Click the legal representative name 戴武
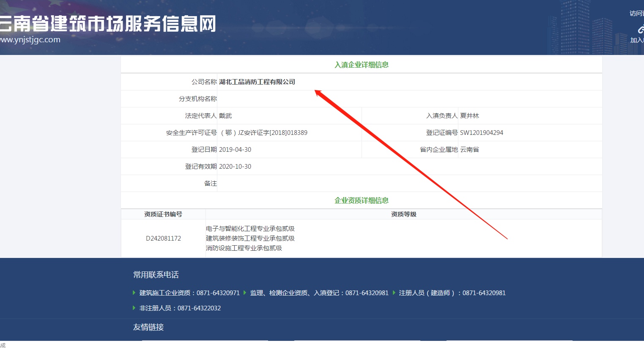 (x=225, y=116)
